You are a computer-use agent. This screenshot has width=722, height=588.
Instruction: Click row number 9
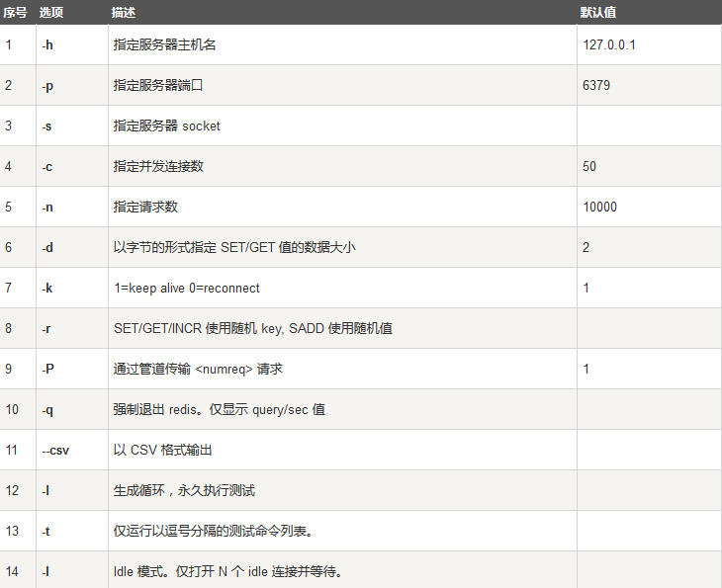coord(8,369)
